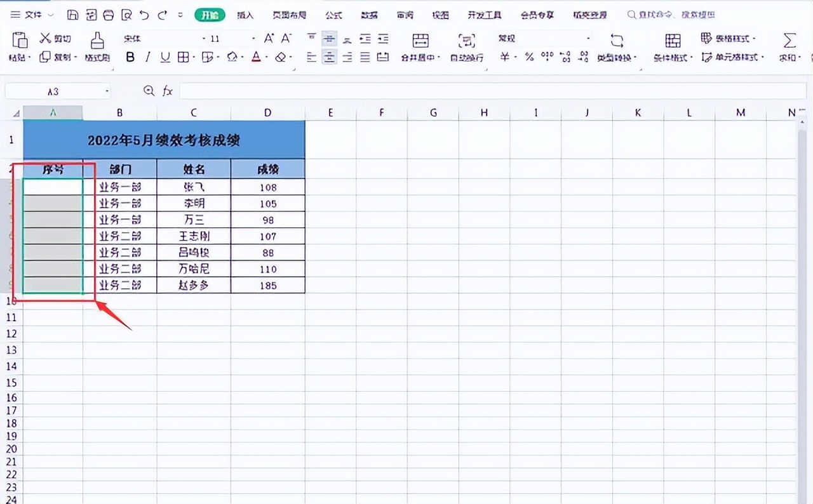Toggle horizontal center alignment

[x=329, y=57]
